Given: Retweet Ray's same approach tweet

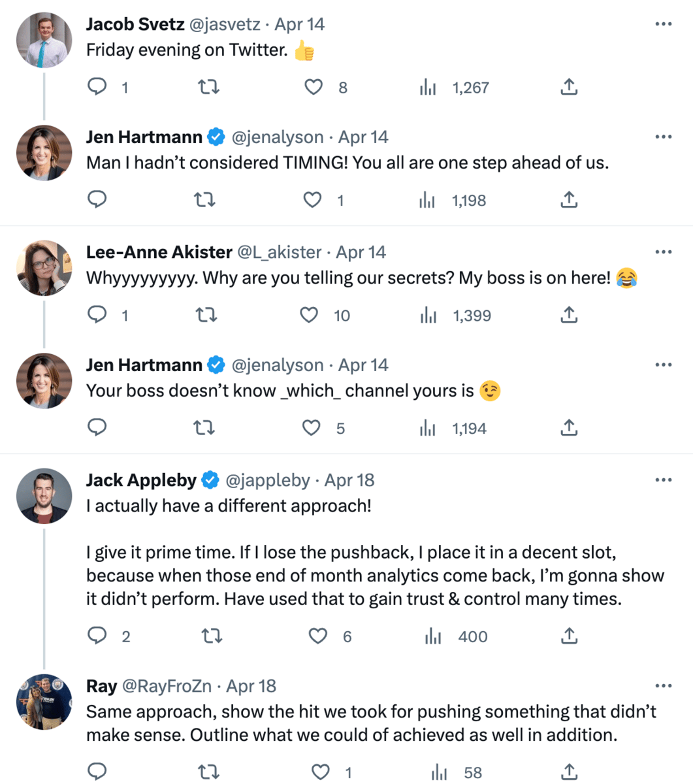Looking at the screenshot, I should coord(208,773).
